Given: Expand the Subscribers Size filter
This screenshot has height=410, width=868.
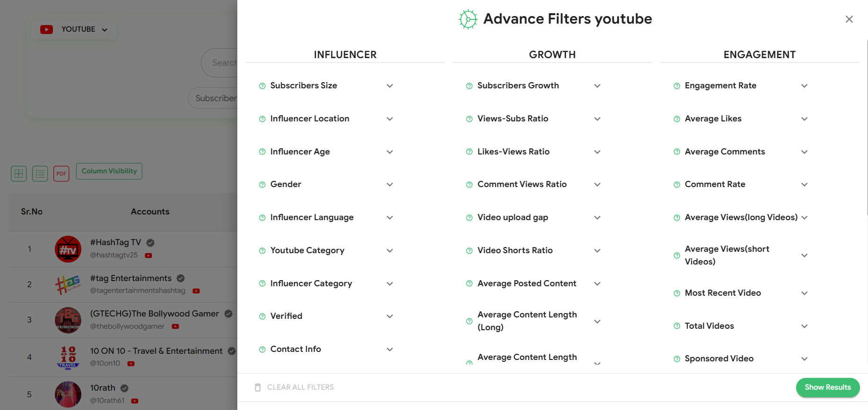Looking at the screenshot, I should (x=390, y=86).
